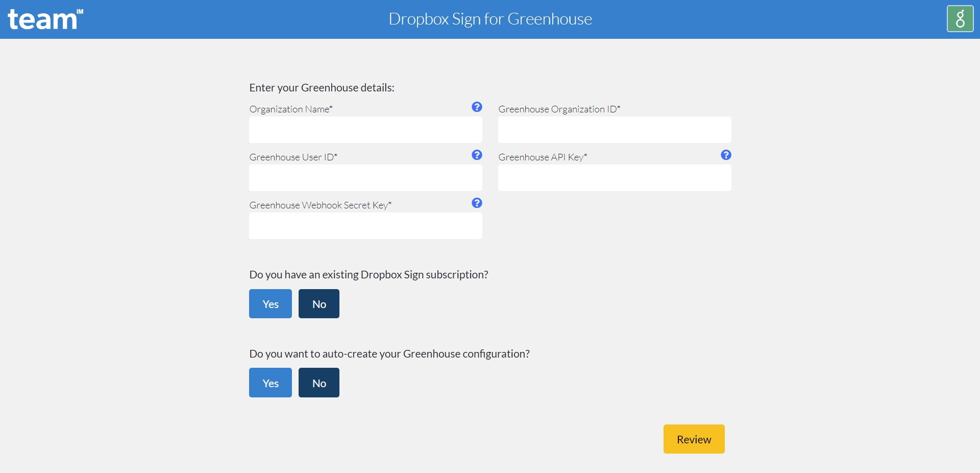Select Yes for existing Dropbox Sign subscription
The width and height of the screenshot is (980, 473).
coord(270,303)
